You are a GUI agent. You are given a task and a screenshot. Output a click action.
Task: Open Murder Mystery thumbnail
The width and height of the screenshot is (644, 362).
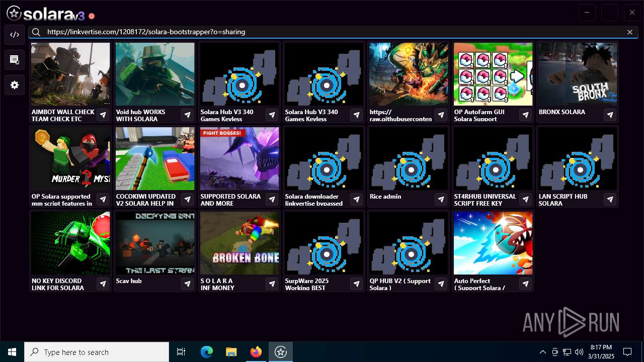point(70,158)
